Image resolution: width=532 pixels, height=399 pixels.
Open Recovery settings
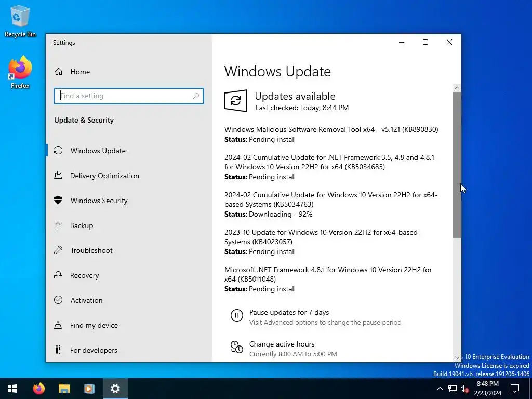(129, 275)
